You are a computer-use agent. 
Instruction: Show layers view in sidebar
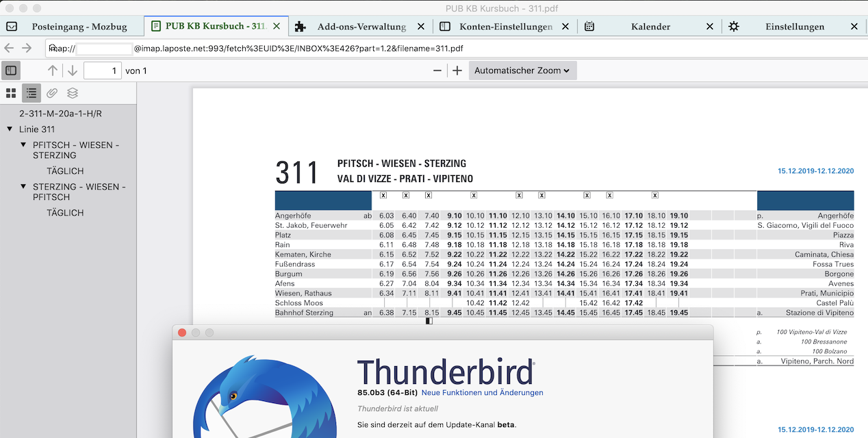point(73,93)
